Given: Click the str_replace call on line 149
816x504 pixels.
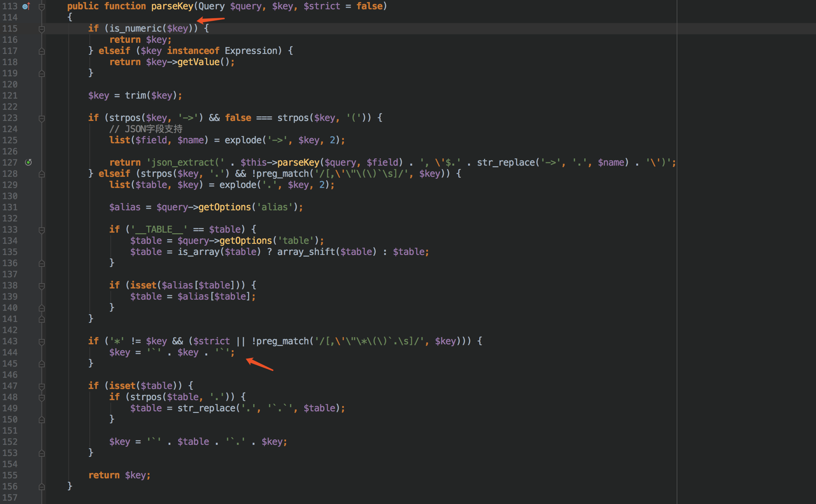Looking at the screenshot, I should (x=259, y=408).
